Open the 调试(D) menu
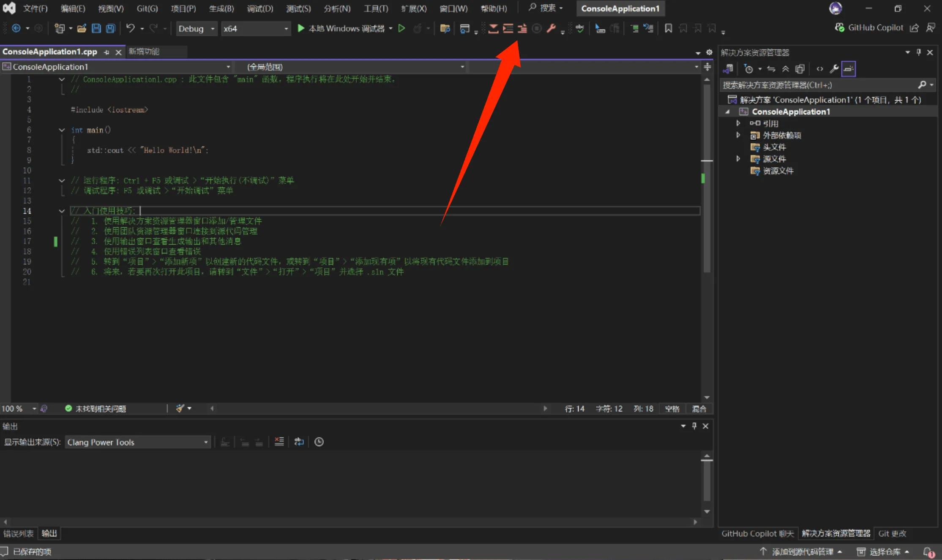The image size is (942, 560). [x=259, y=8]
